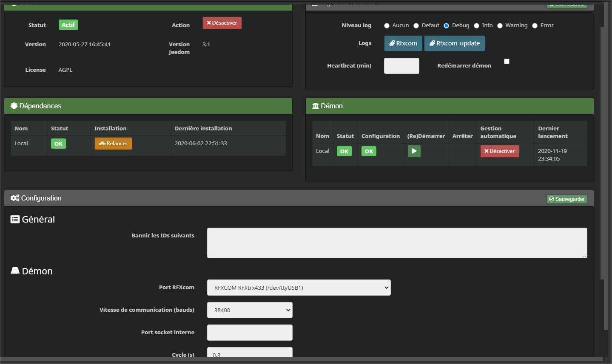Viewport: 612px width, 364px height.
Task: Save the configuration with Sauvegarder
Action: coord(566,199)
